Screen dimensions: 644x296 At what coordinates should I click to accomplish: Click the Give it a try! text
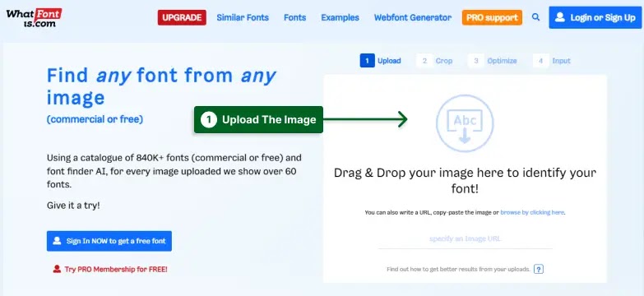pos(73,206)
